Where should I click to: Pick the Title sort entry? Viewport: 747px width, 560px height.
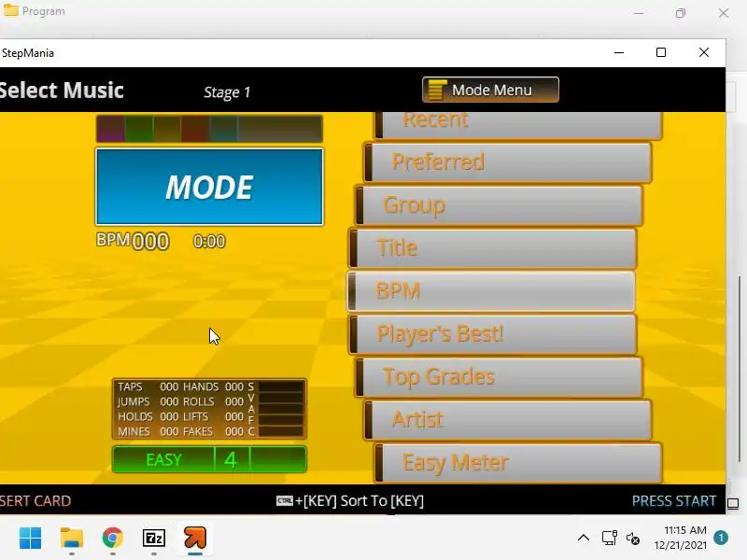point(493,248)
